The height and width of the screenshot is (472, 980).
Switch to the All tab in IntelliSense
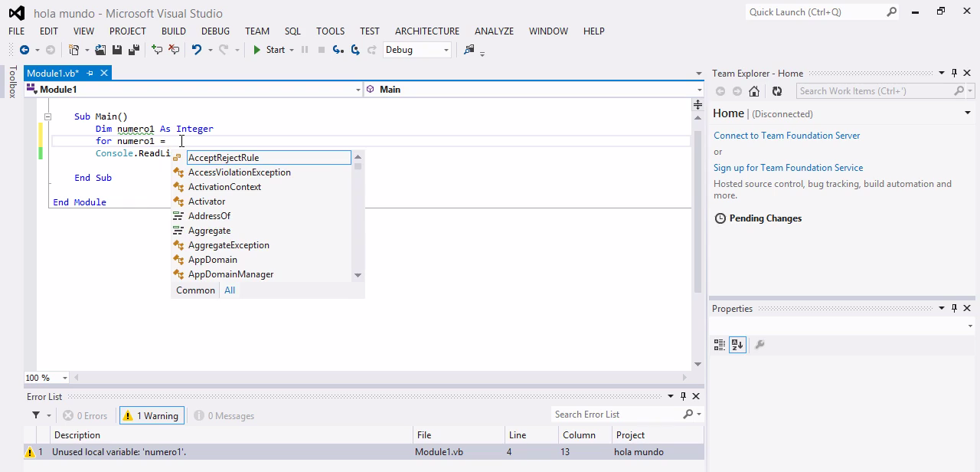click(229, 290)
